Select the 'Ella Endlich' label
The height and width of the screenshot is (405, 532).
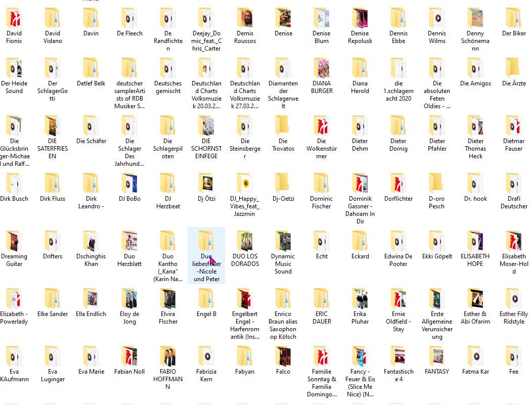click(x=91, y=314)
